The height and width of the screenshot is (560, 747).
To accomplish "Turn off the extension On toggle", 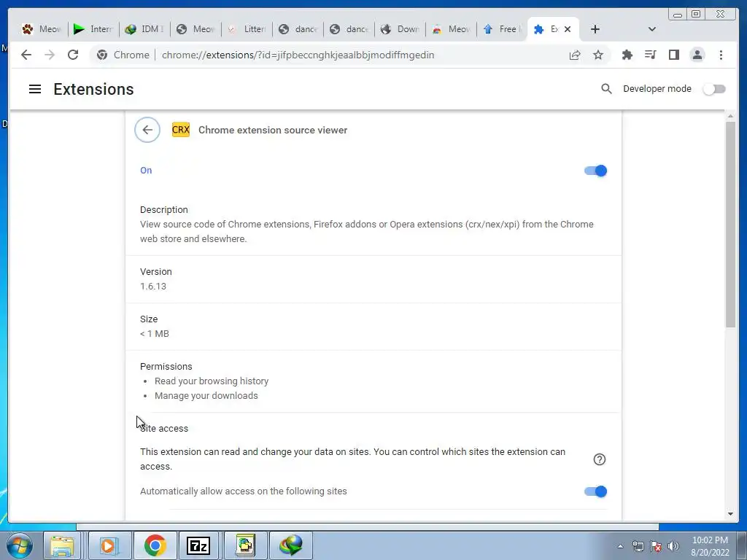I will click(x=595, y=171).
